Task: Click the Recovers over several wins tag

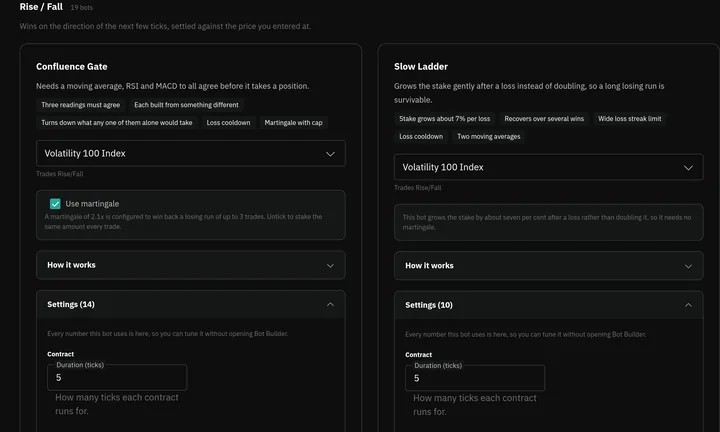Action: coord(544,119)
